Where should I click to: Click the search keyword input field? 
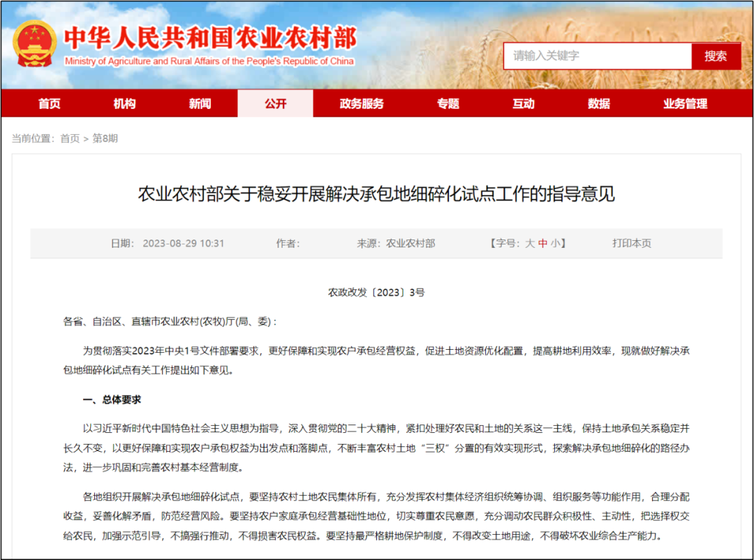(598, 56)
